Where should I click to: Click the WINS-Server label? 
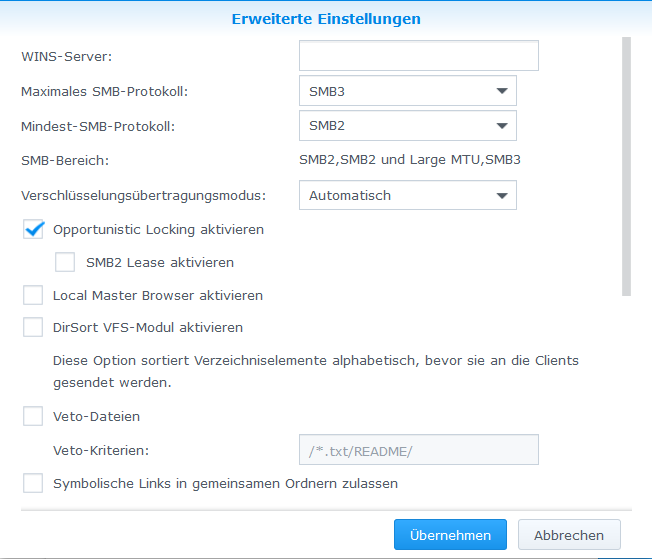pyautogui.click(x=67, y=57)
